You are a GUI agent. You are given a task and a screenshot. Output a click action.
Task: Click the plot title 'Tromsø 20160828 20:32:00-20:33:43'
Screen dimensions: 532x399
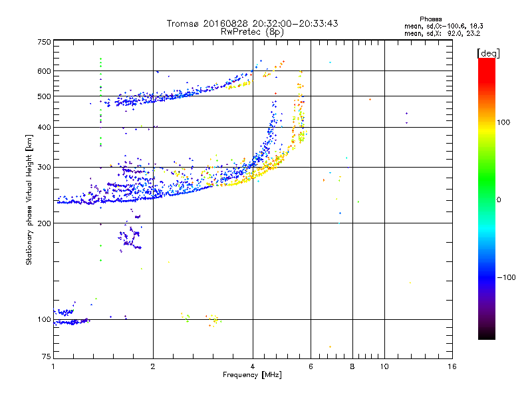[x=252, y=23]
